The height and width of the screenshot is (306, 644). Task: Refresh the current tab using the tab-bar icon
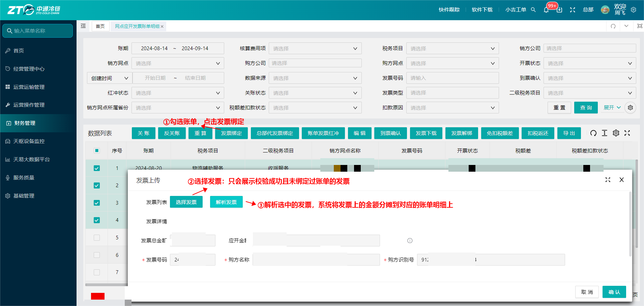coord(613,26)
